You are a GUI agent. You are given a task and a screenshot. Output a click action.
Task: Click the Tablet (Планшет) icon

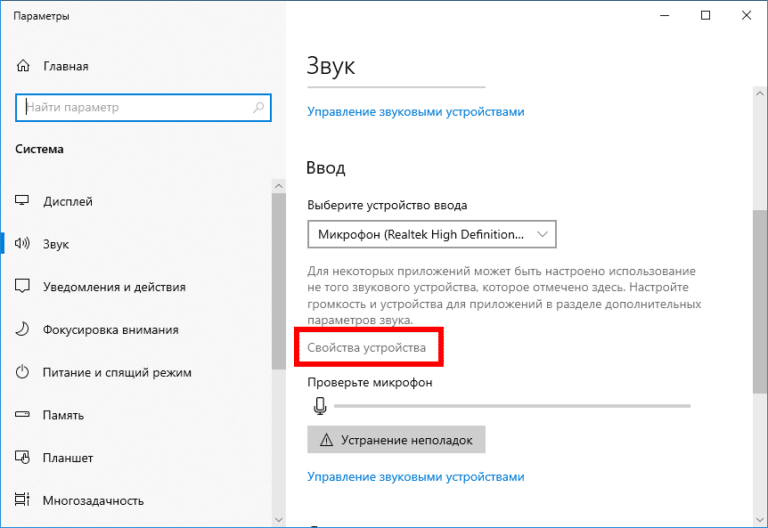pos(23,458)
